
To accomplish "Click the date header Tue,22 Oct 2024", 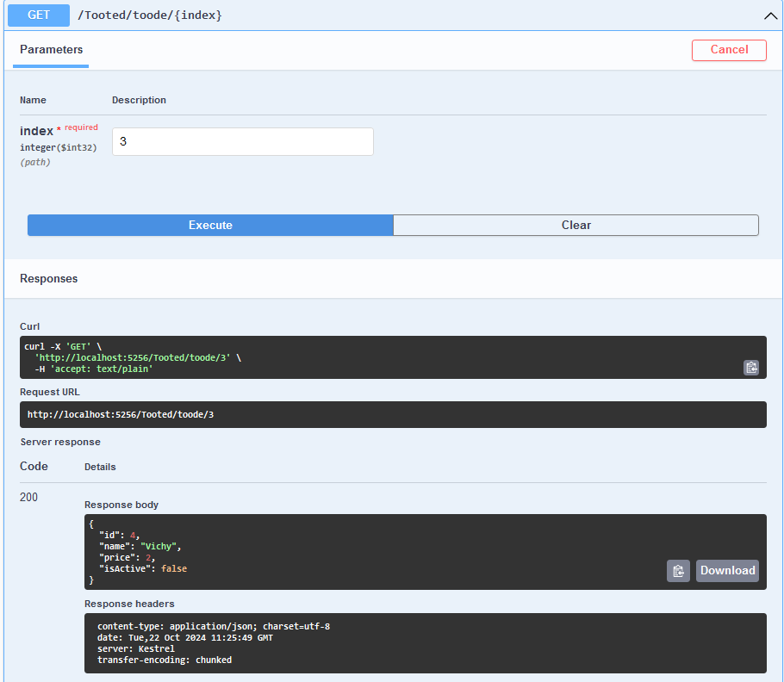I will tap(185, 638).
